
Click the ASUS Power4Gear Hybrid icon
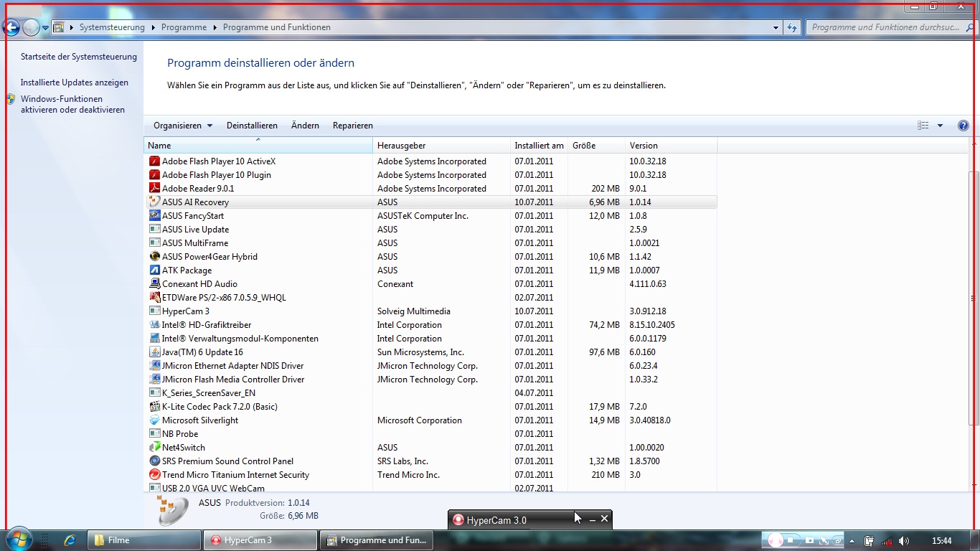click(x=154, y=257)
